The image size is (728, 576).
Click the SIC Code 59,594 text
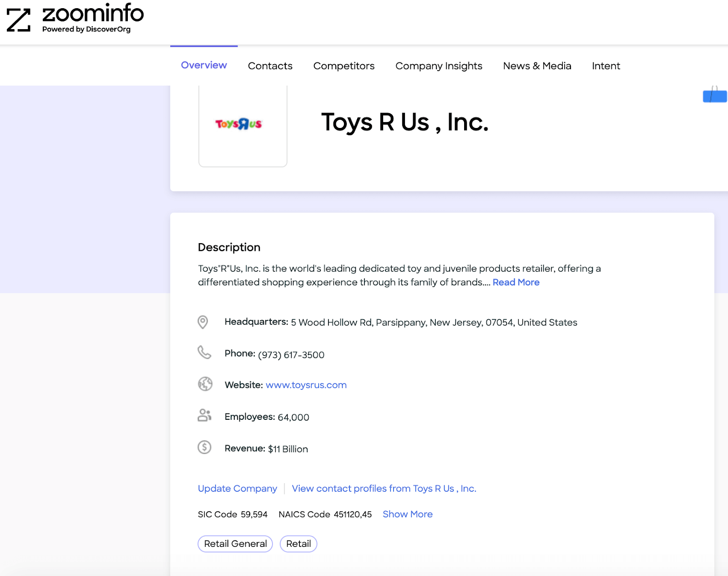(x=233, y=515)
